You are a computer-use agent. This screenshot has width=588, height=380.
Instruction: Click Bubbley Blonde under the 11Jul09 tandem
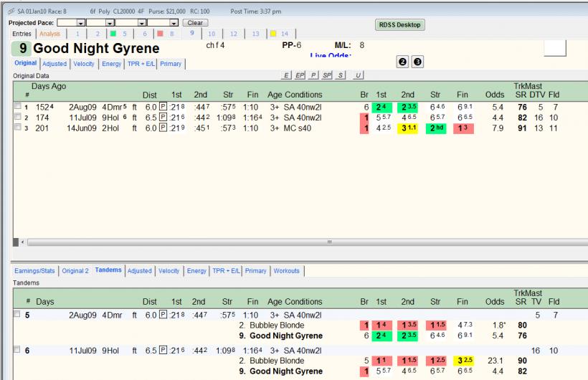[x=277, y=361]
